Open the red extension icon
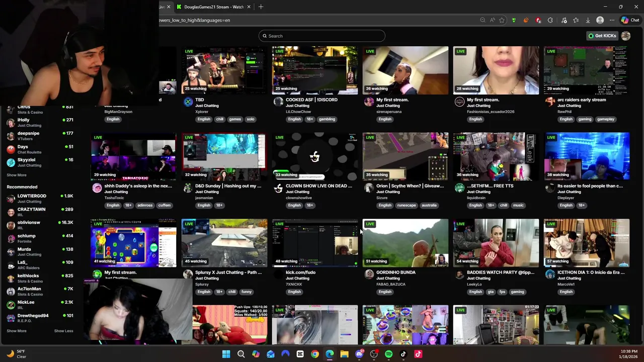 [x=538, y=20]
